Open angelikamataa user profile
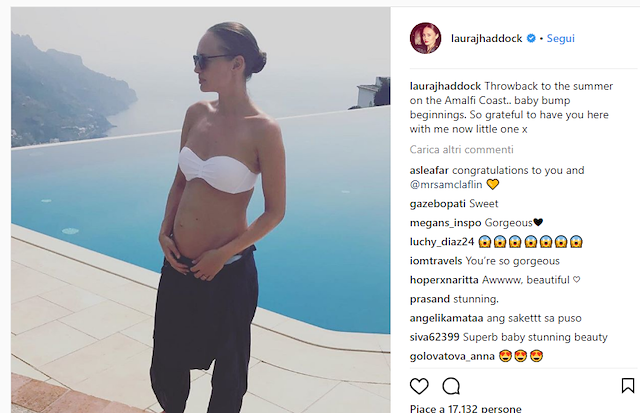The image size is (640, 413). point(447,318)
